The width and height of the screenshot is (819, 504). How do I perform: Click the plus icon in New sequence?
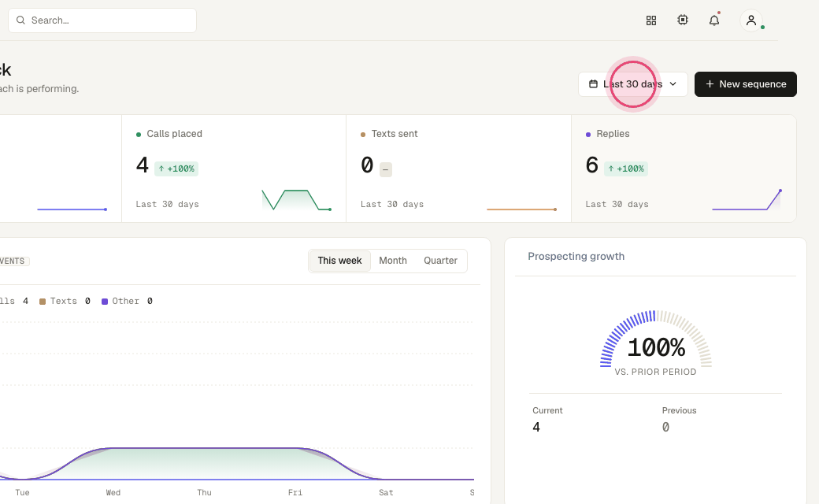710,84
